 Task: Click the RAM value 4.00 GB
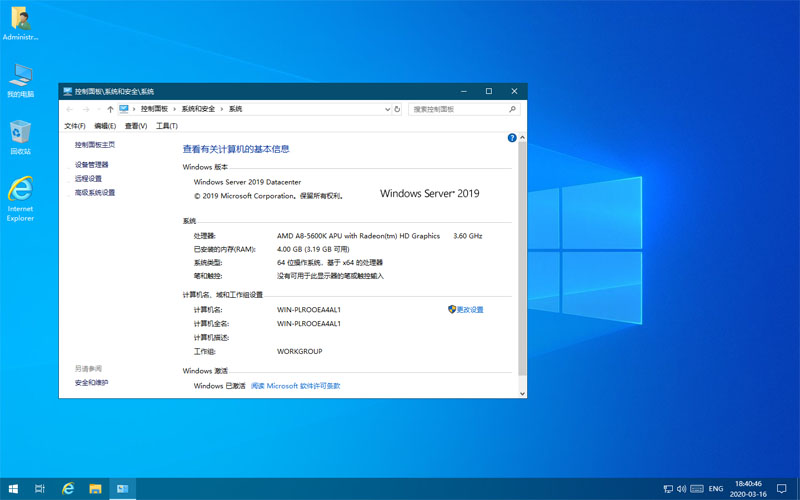[313, 249]
